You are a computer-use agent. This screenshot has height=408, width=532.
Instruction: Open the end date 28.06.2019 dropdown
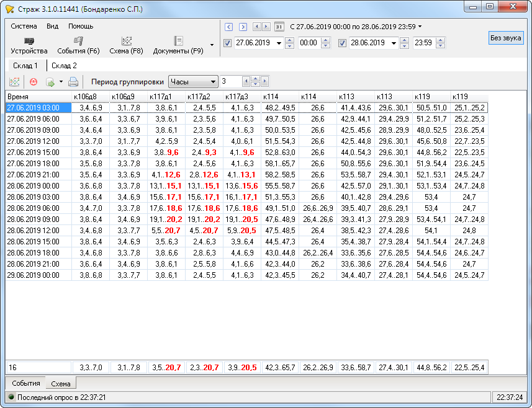[394, 43]
